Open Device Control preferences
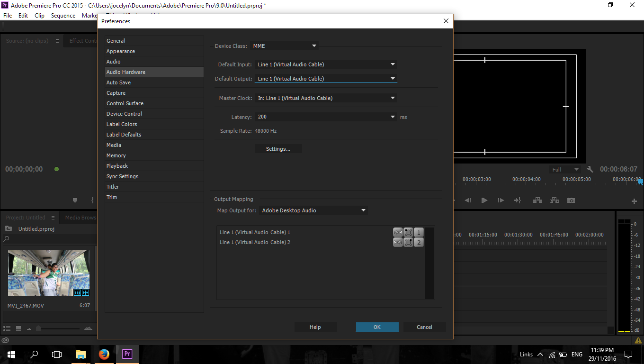Image resolution: width=644 pixels, height=364 pixels. 154,114
